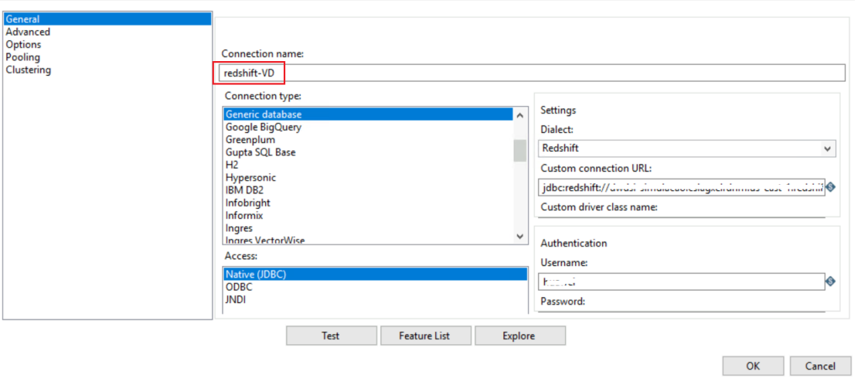Open the Advanced settings category
Screen dimensions: 868x382
(107, 32)
